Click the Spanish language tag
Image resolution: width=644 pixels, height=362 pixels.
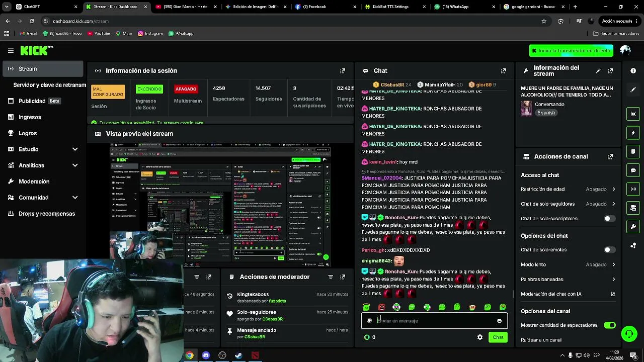[546, 113]
